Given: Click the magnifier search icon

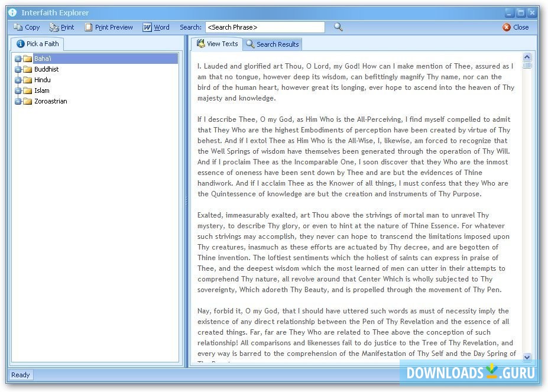Looking at the screenshot, I should (x=338, y=27).
